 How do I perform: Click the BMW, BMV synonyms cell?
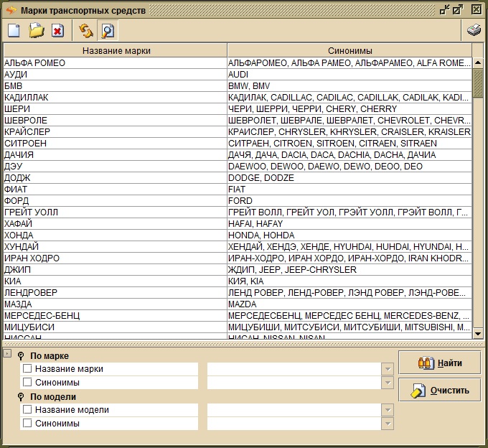point(349,86)
